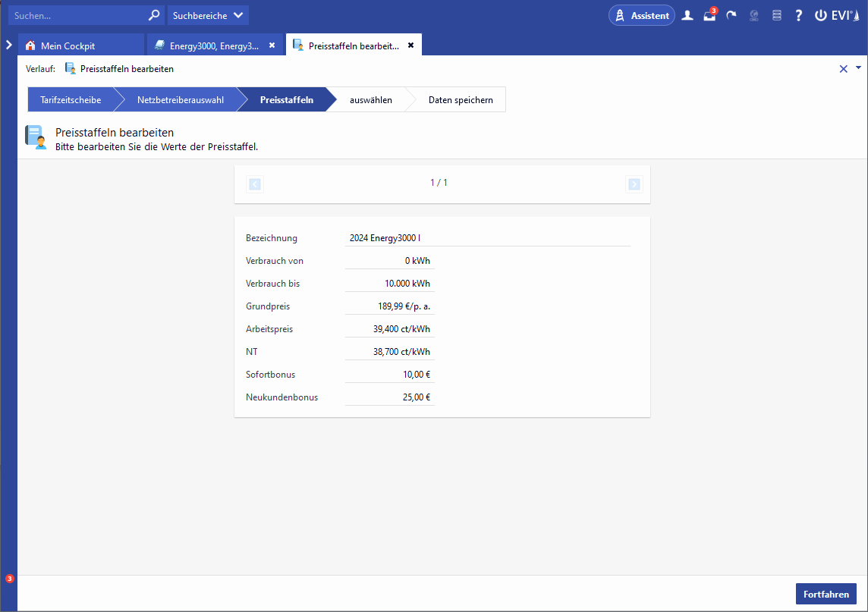868x612 pixels.
Task: Click the Arbeitspreis value field
Action: [x=390, y=329]
